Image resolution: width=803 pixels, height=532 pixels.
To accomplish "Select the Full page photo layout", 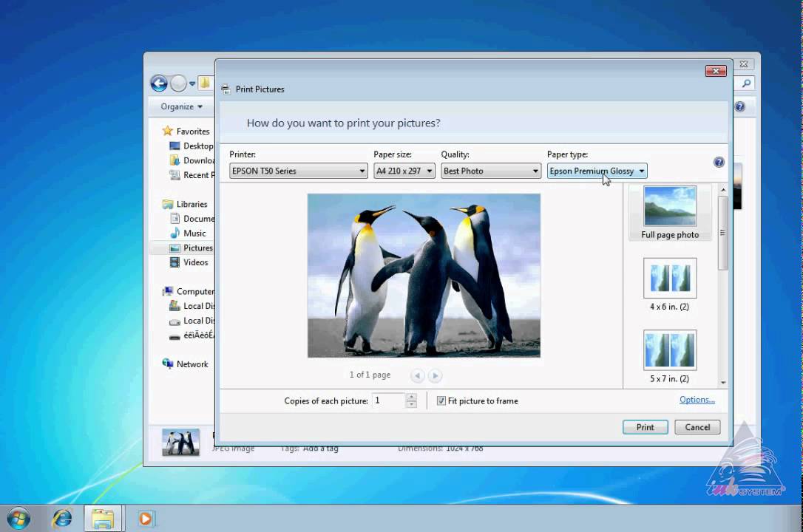I will 670,213.
